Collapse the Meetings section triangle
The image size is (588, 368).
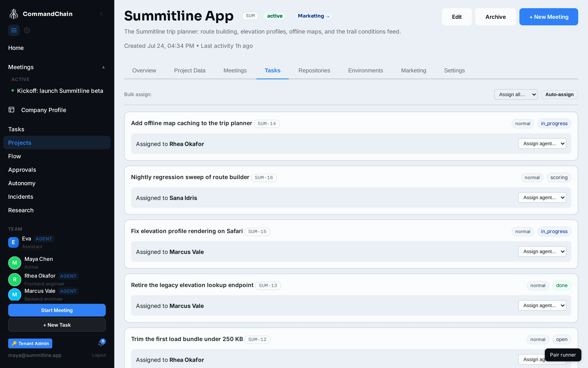104,67
